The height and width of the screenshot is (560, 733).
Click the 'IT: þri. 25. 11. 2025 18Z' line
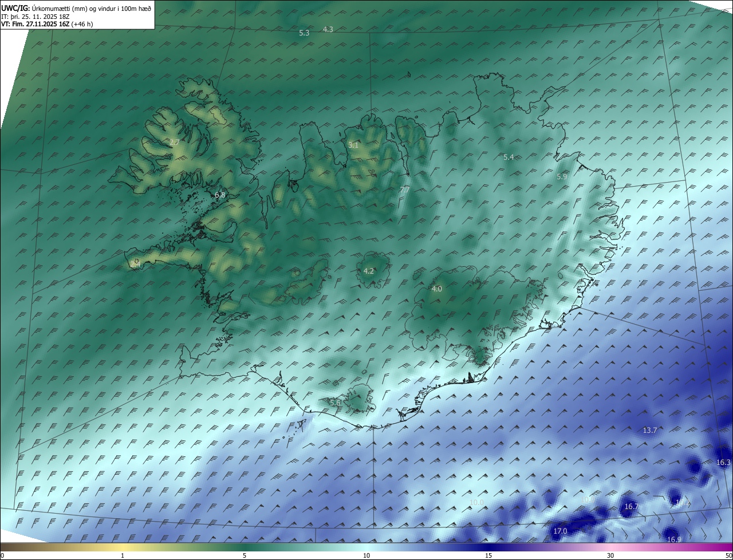point(36,17)
